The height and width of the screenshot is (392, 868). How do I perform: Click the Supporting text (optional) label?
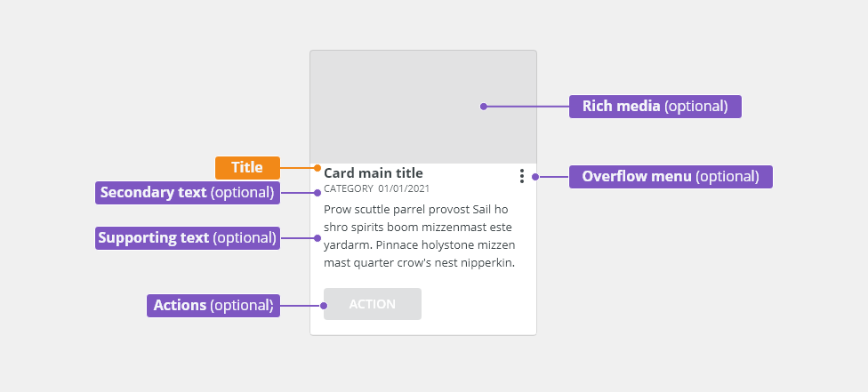(188, 238)
